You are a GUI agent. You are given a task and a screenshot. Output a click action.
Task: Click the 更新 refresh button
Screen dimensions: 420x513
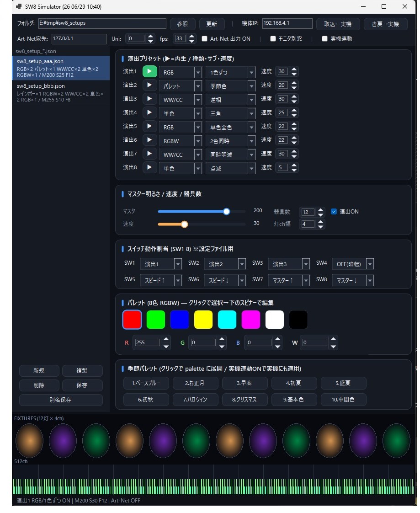(x=212, y=24)
